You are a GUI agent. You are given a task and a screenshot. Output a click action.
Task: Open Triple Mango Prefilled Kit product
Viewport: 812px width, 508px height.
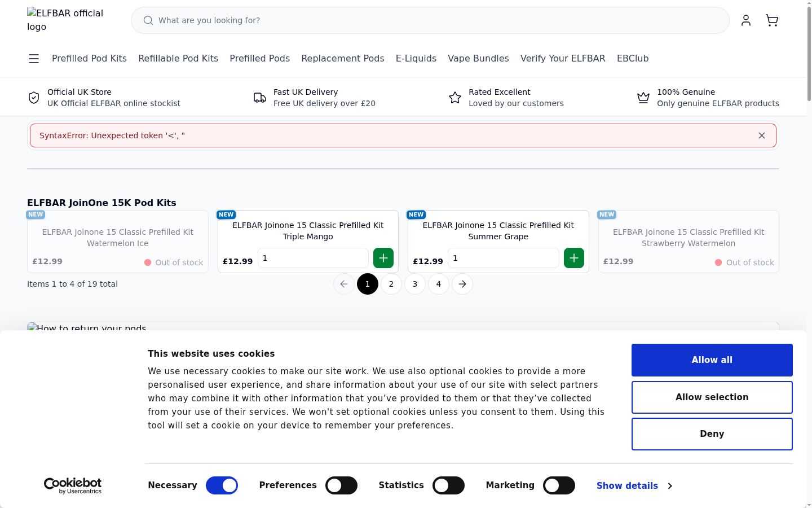point(308,231)
